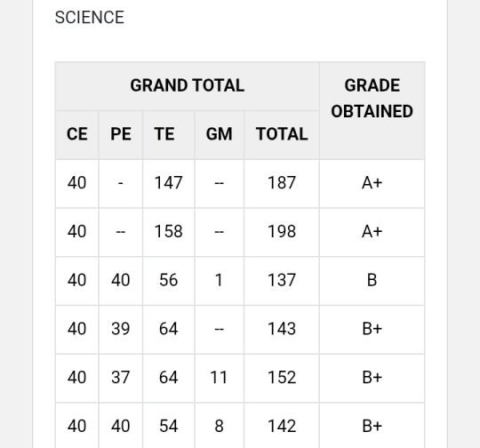Image resolution: width=480 pixels, height=448 pixels.
Task: Select the PE value 39
Action: click(121, 329)
